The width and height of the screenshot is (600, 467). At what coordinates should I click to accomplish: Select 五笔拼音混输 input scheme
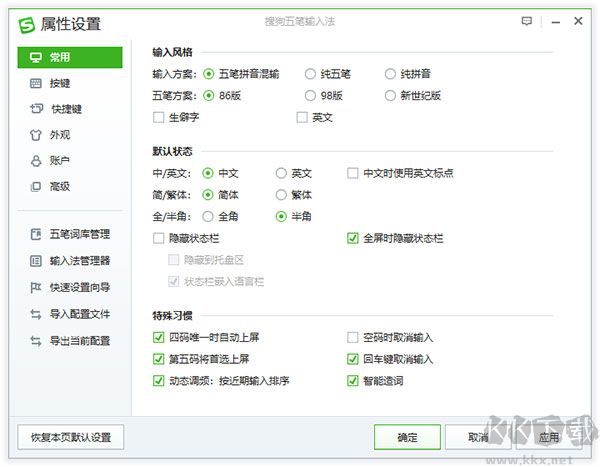(x=209, y=74)
